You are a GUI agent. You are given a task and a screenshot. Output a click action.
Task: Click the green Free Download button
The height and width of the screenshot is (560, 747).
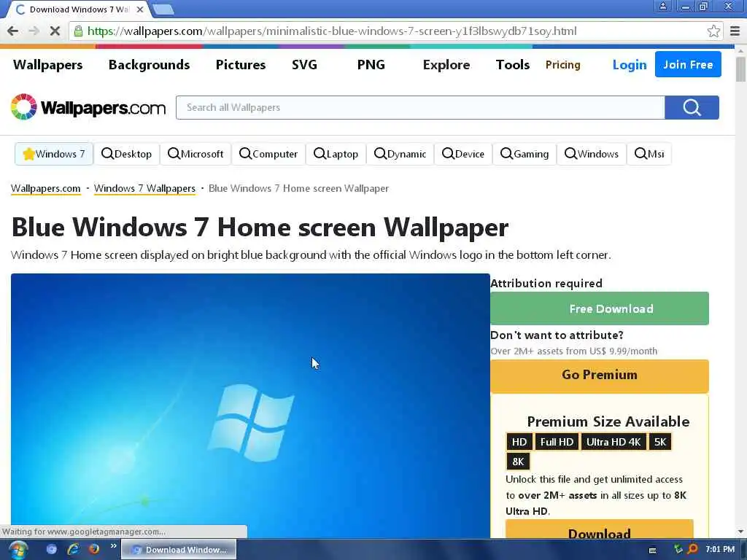(600, 308)
